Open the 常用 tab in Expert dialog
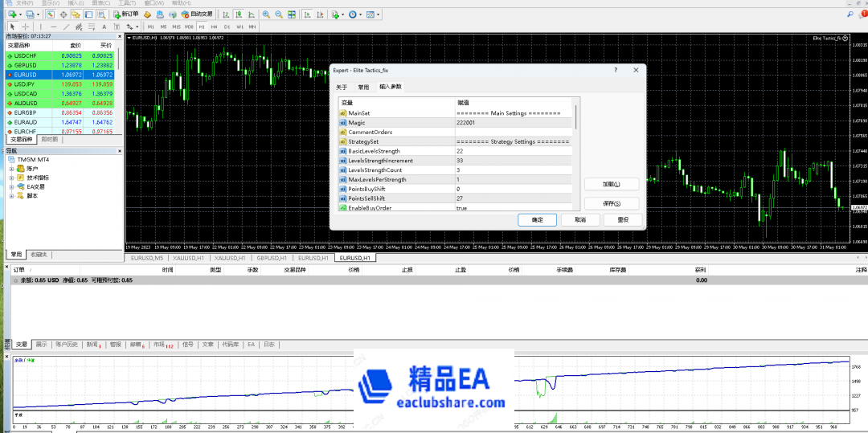 [363, 87]
